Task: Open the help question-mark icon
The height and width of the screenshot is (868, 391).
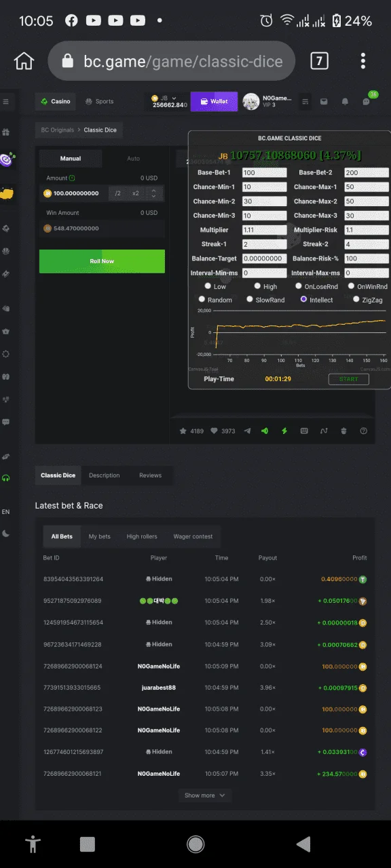Action: tap(364, 431)
